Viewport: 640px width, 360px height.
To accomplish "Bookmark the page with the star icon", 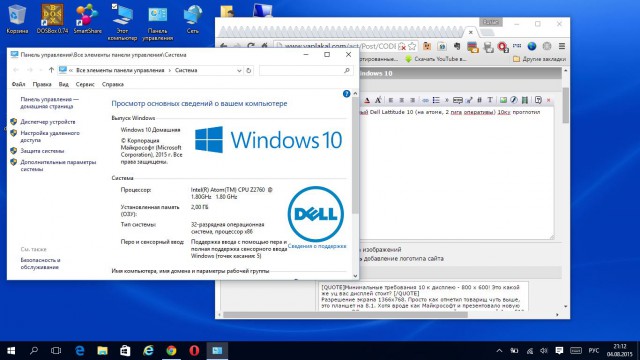I will tap(412, 46).
